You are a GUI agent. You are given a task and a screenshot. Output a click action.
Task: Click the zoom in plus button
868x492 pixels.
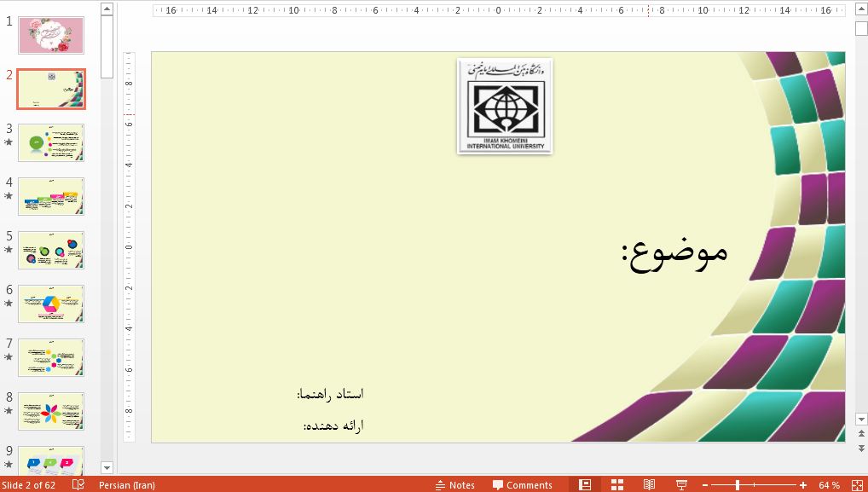803,484
